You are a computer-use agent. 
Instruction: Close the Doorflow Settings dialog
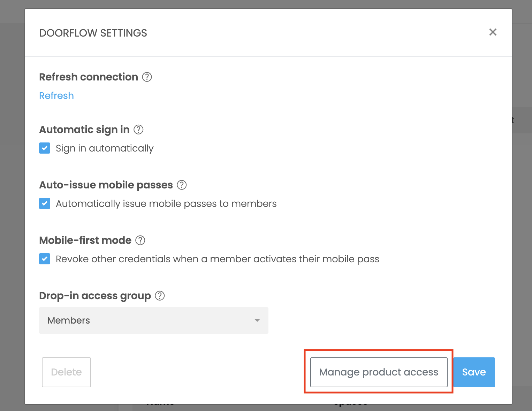[x=493, y=32]
